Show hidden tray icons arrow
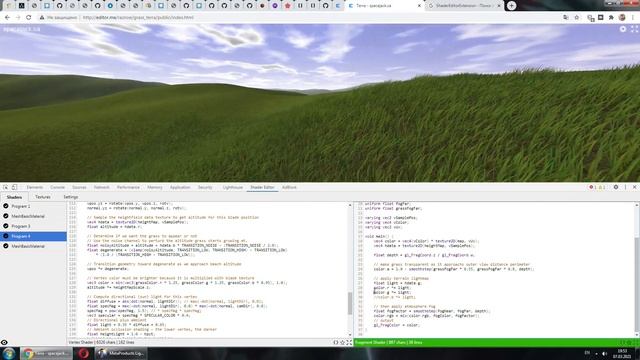 (596, 353)
